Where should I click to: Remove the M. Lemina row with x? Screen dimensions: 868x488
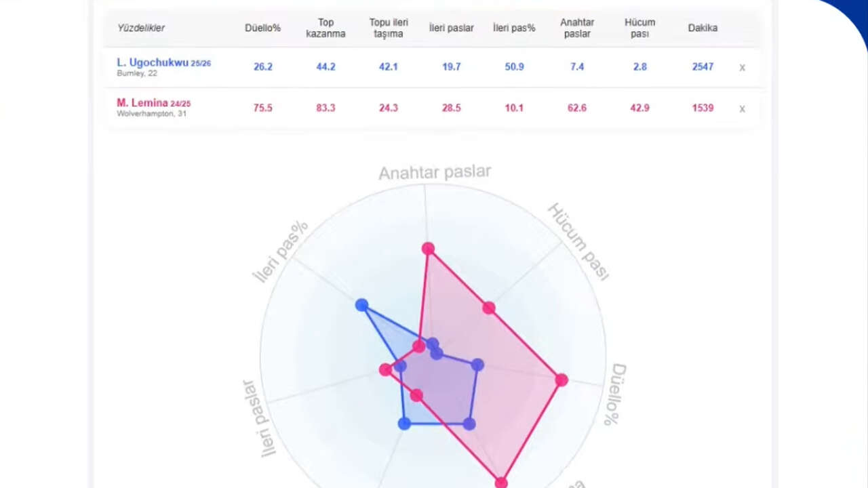click(x=742, y=108)
